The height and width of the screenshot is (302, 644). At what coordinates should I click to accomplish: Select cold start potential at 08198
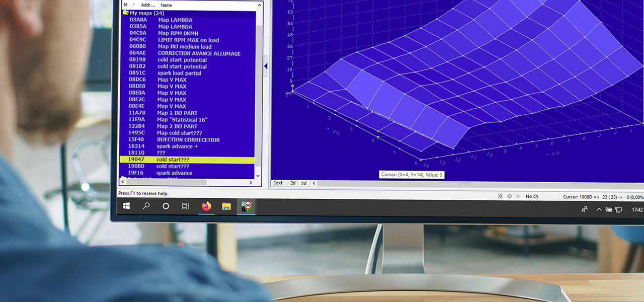188,60
